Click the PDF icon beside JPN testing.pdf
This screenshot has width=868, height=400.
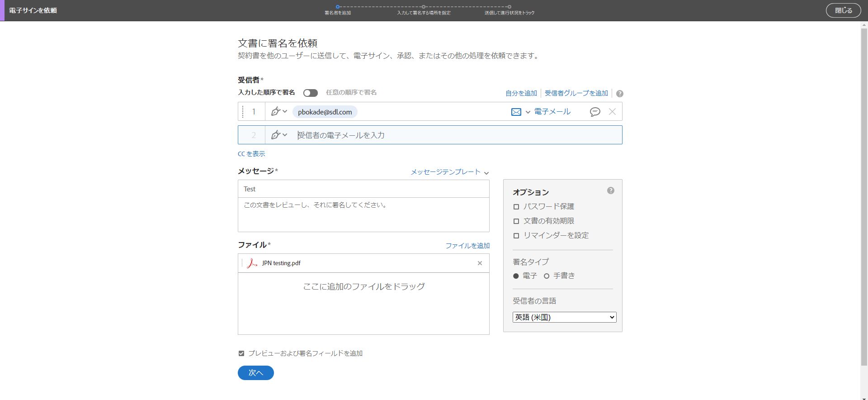(x=252, y=263)
